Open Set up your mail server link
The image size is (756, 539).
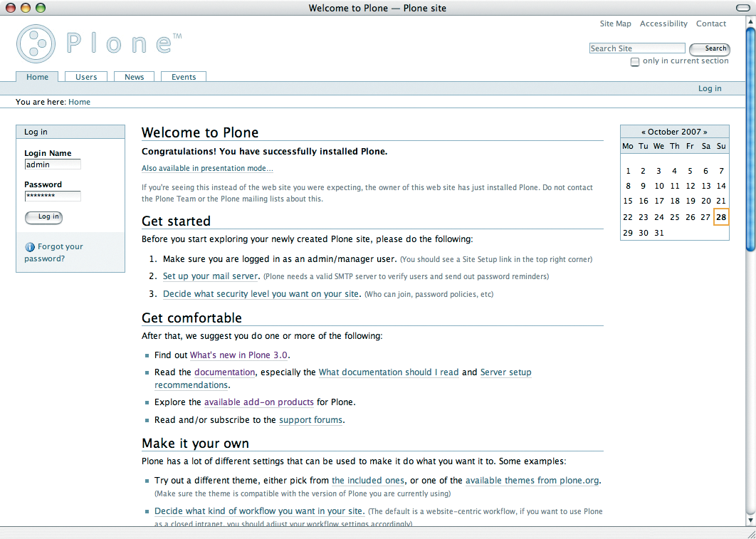[211, 276]
